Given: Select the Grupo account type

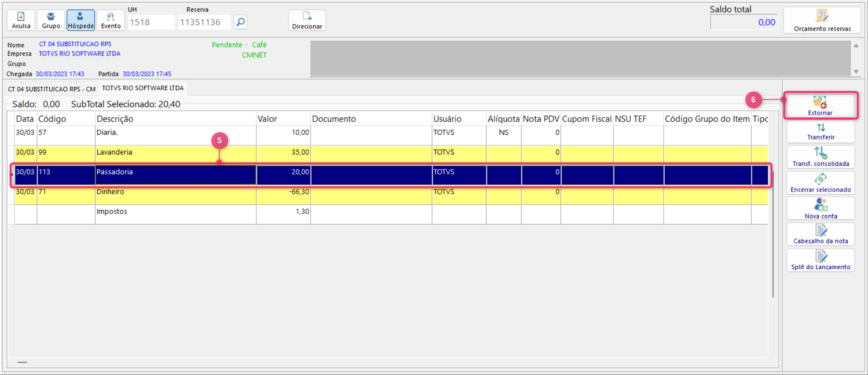Looking at the screenshot, I should coord(51,20).
